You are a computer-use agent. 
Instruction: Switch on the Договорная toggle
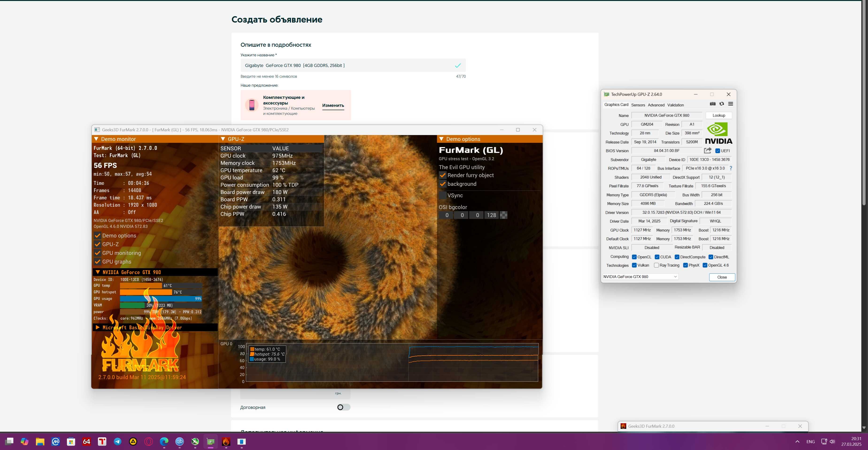click(343, 407)
